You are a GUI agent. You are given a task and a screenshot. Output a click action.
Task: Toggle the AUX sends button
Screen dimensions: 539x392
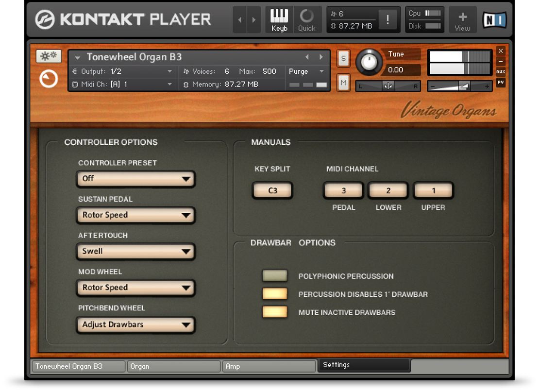coord(501,71)
